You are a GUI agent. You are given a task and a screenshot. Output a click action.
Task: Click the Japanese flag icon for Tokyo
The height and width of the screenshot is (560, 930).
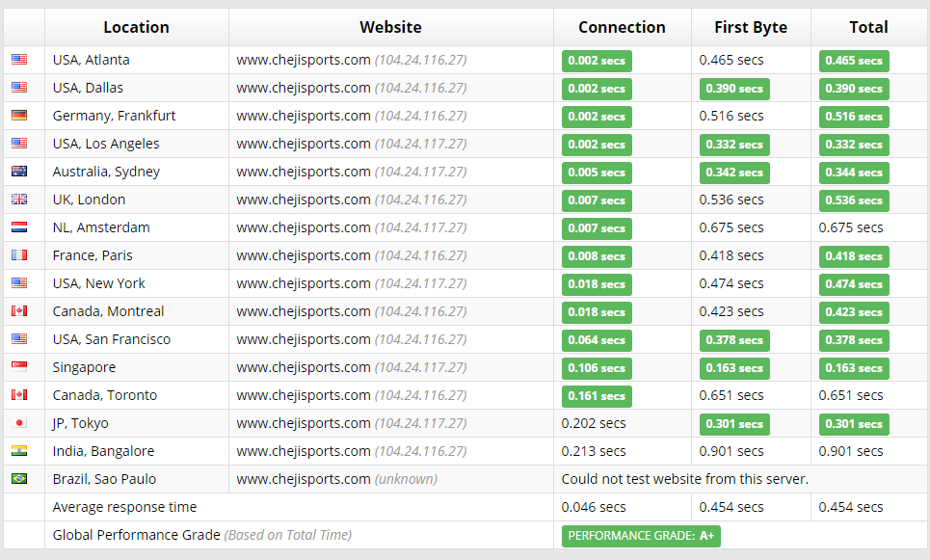pos(19,422)
